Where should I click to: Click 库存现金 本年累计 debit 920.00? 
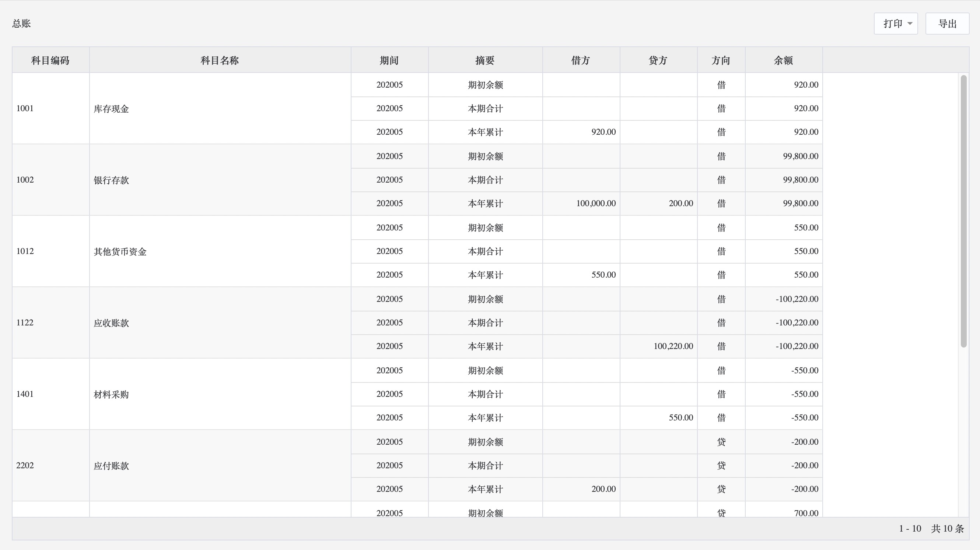(581, 132)
